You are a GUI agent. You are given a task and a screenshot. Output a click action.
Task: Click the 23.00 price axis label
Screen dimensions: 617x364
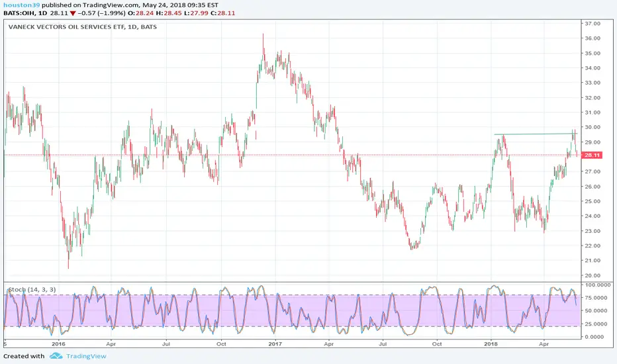593,231
